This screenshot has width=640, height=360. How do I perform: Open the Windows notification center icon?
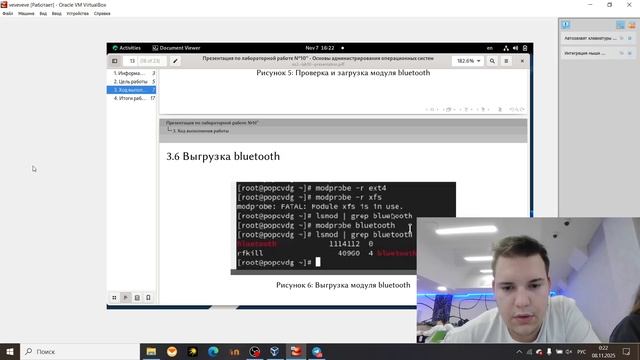click(x=626, y=351)
